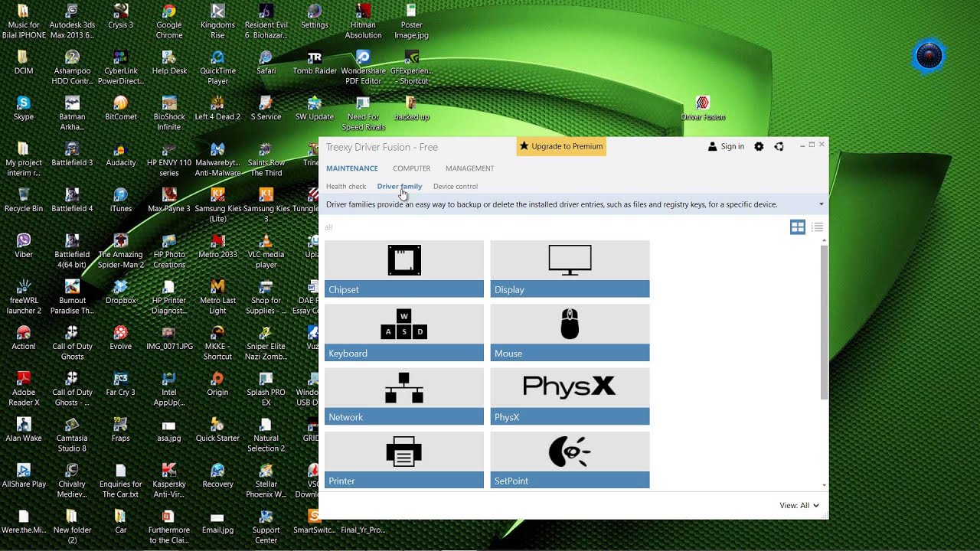Viewport: 980px width, 551px height.
Task: Select Email.jpg desktop file
Action: (217, 522)
